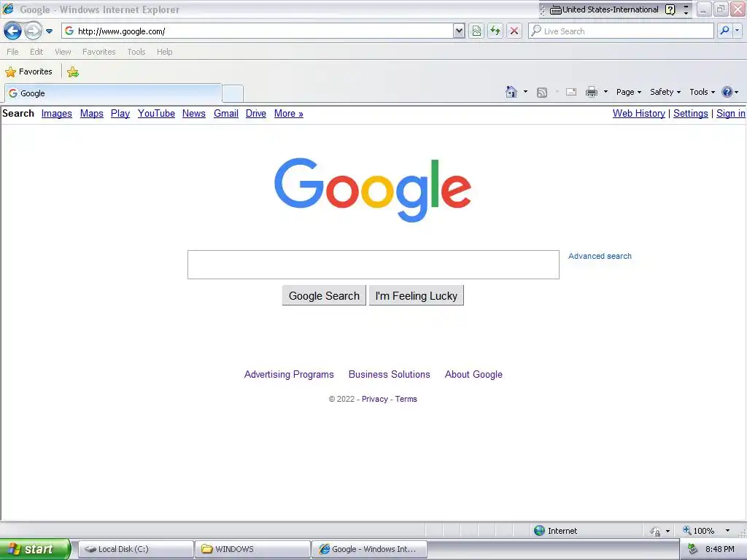
Task: Click the Live Search magnifier button
Action: pyautogui.click(x=724, y=31)
